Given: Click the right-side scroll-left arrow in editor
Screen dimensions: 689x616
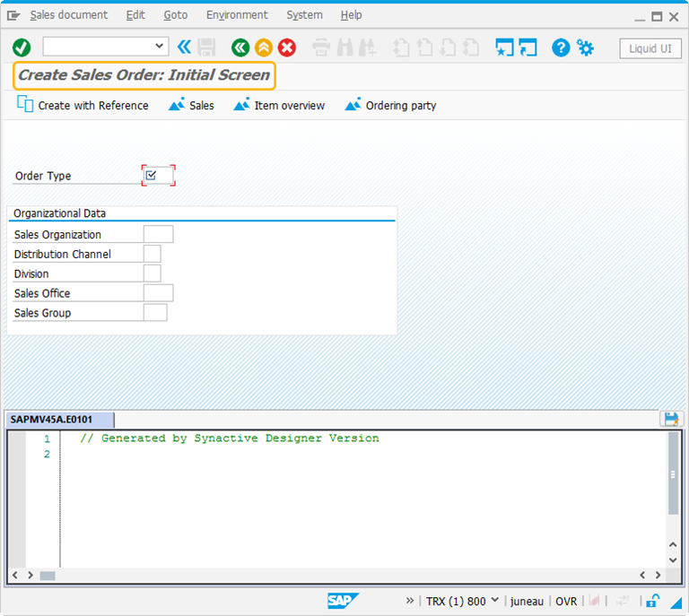Looking at the screenshot, I should (642, 575).
